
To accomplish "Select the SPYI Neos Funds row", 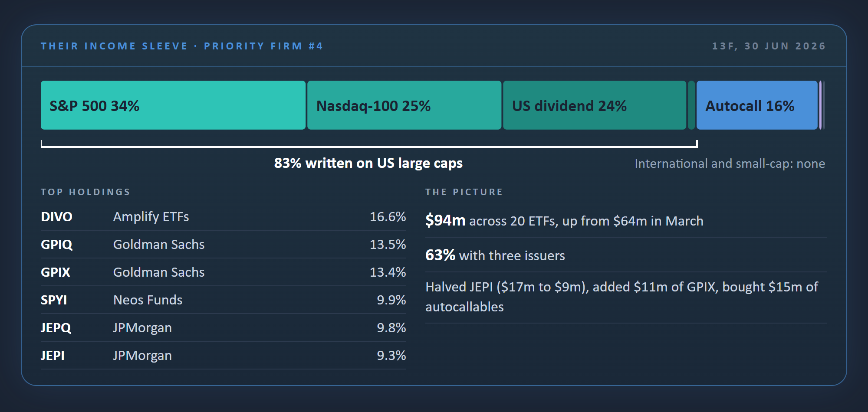I will [x=224, y=300].
